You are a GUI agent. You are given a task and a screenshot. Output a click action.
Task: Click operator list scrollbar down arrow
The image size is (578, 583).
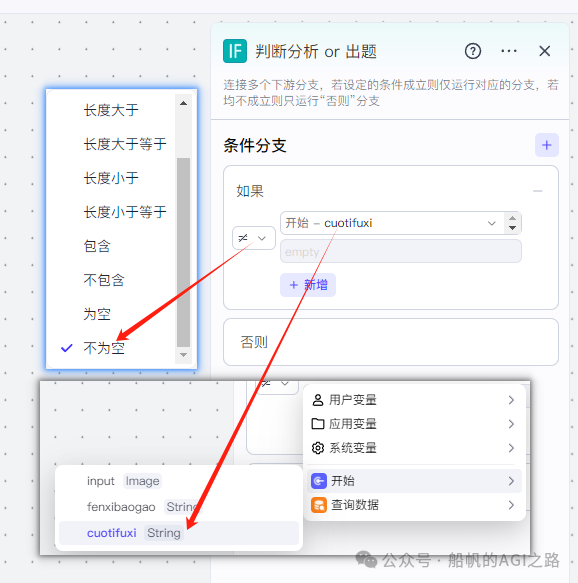[x=183, y=355]
